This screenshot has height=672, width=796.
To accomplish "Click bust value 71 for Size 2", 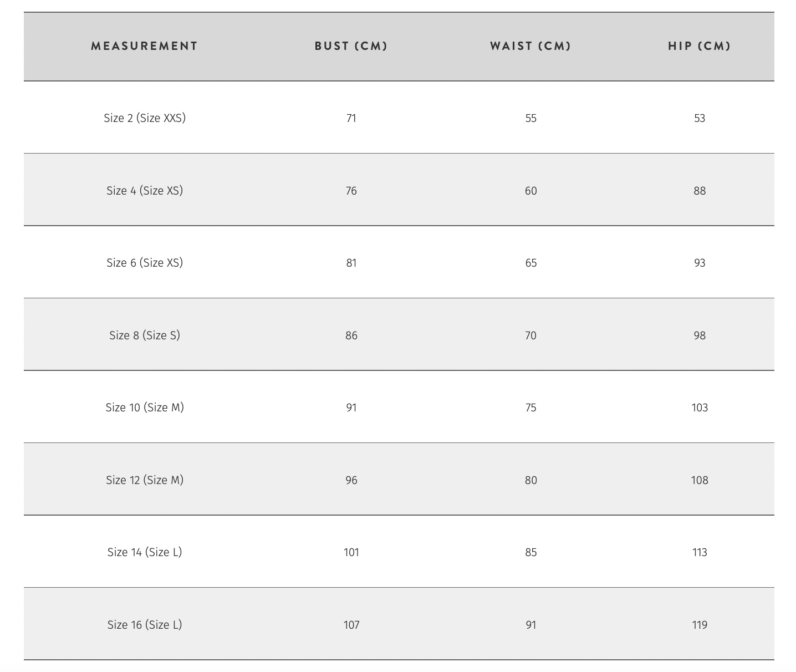I will click(x=351, y=118).
